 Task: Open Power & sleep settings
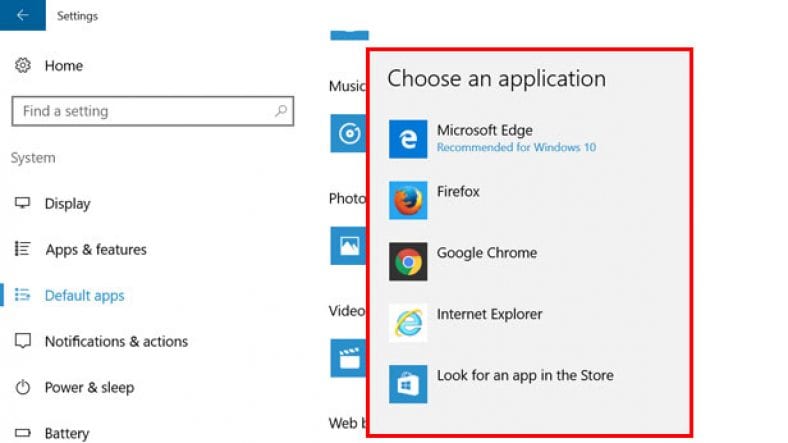[x=89, y=387]
